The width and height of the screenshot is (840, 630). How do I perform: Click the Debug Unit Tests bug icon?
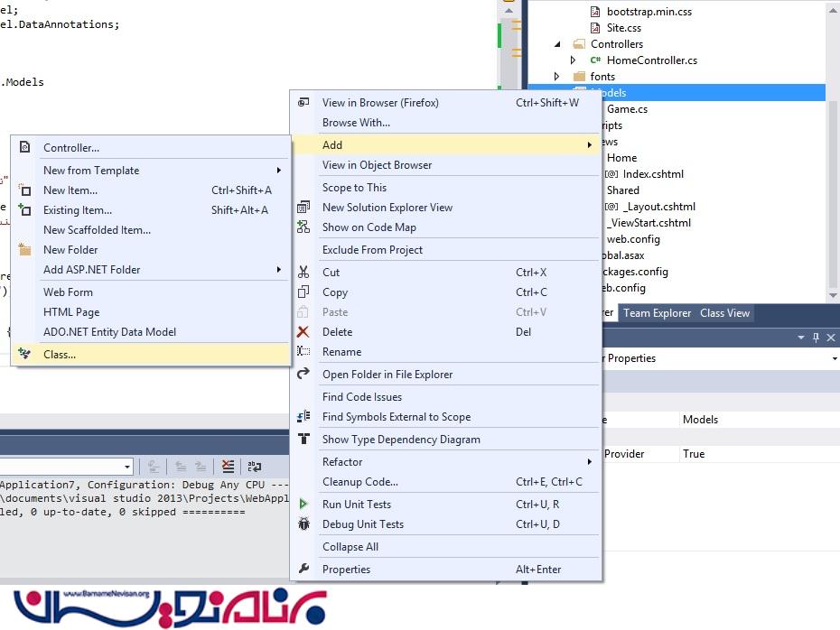point(303,523)
